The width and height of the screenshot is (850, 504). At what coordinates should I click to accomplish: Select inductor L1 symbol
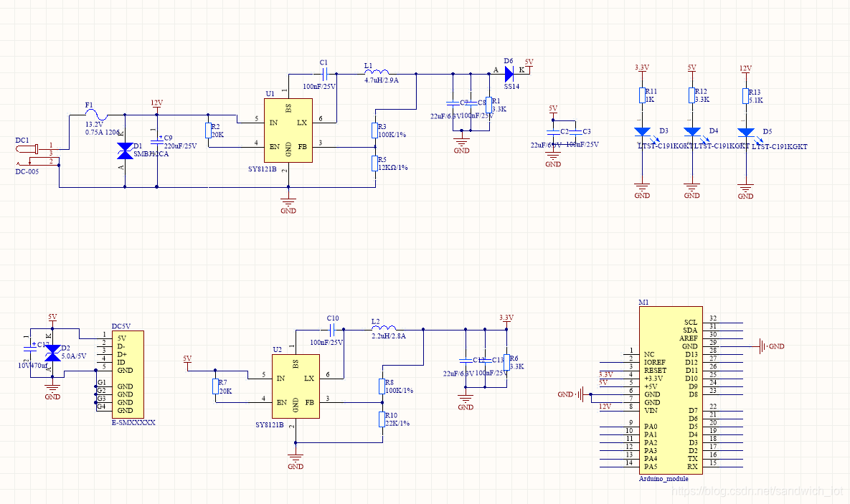click(376, 71)
